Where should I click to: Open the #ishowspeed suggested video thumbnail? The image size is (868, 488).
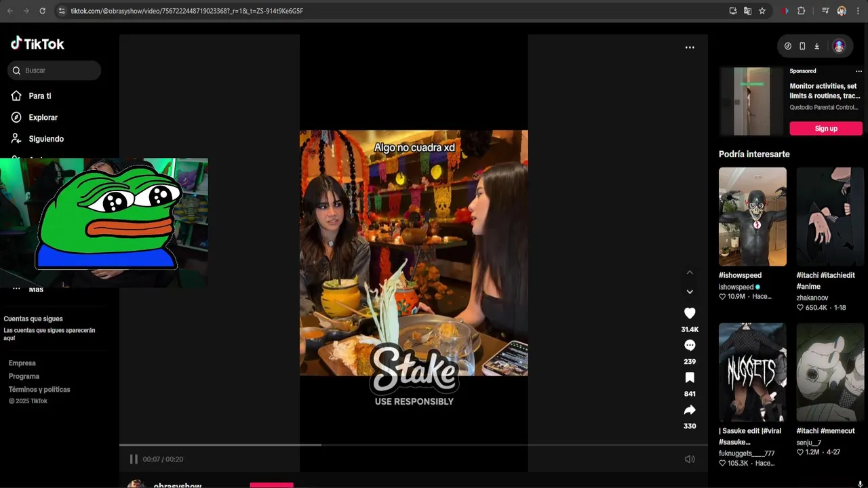pyautogui.click(x=753, y=217)
